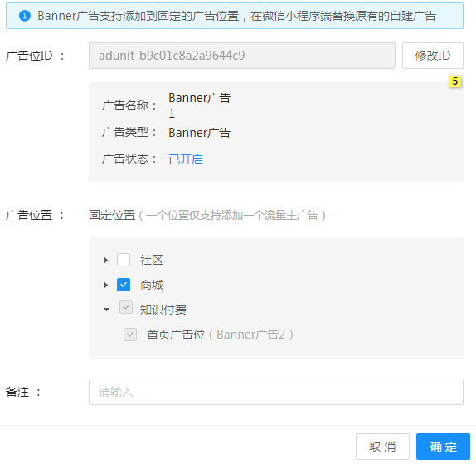Toggle the 首页广告位 checkbox
The width and height of the screenshot is (476, 464).
pos(130,335)
